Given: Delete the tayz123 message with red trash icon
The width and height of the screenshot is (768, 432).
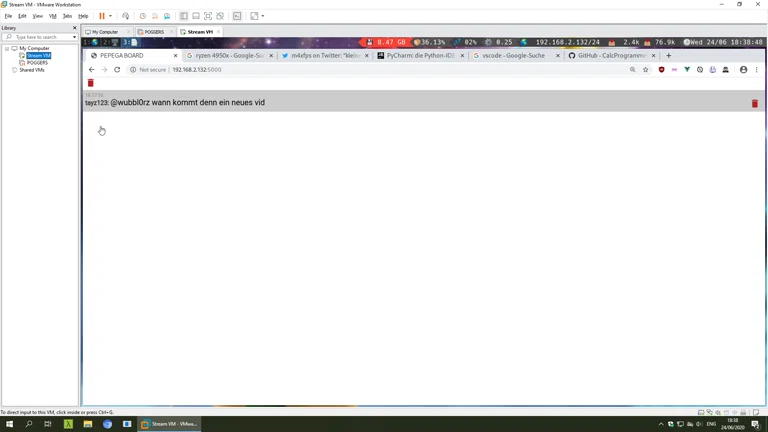Looking at the screenshot, I should (x=754, y=103).
